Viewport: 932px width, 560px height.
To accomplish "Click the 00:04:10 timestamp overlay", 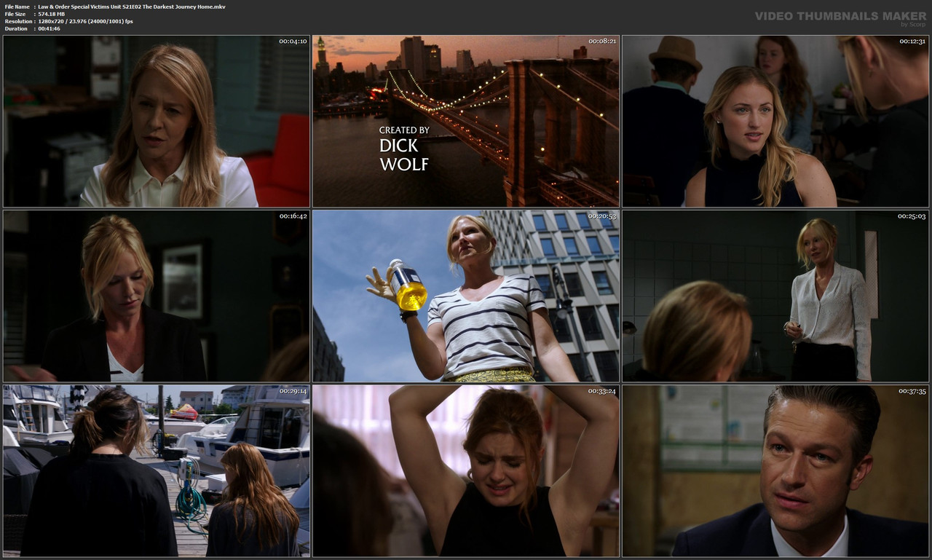I will (x=291, y=42).
